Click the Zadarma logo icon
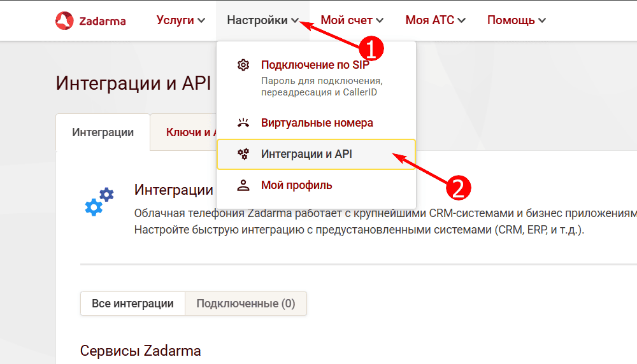This screenshot has height=364, width=637. pyautogui.click(x=64, y=21)
